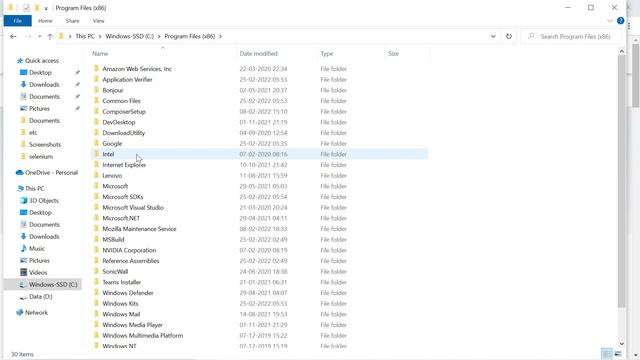Click the Back navigation arrow
The height and width of the screenshot is (360, 640).
tap(13, 36)
